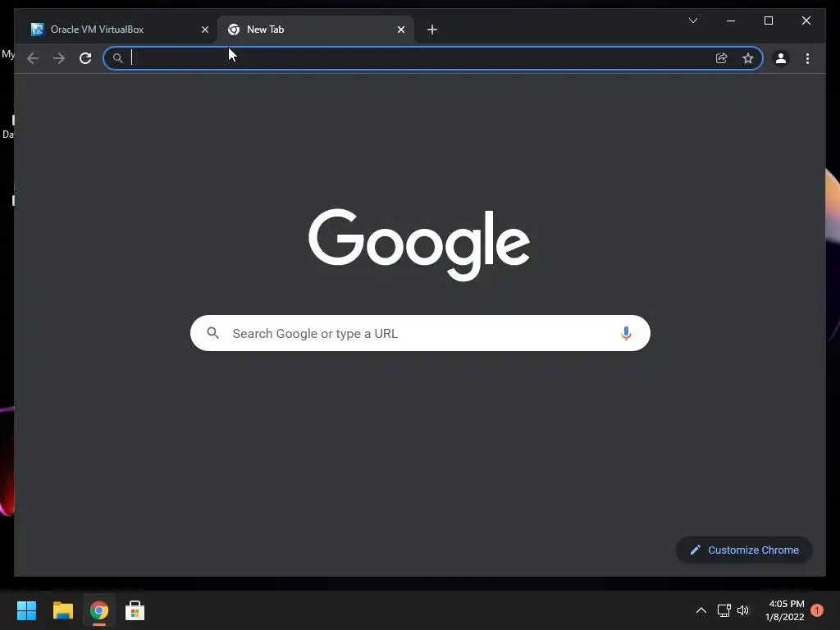Viewport: 840px width, 630px height.
Task: Open the Chrome profile avatar
Action: coord(781,58)
